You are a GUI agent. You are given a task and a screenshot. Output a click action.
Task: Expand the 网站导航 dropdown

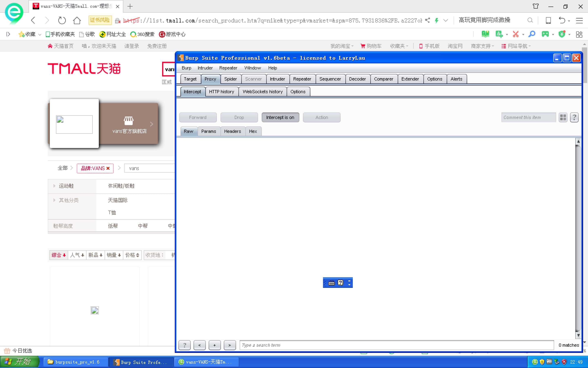click(516, 46)
